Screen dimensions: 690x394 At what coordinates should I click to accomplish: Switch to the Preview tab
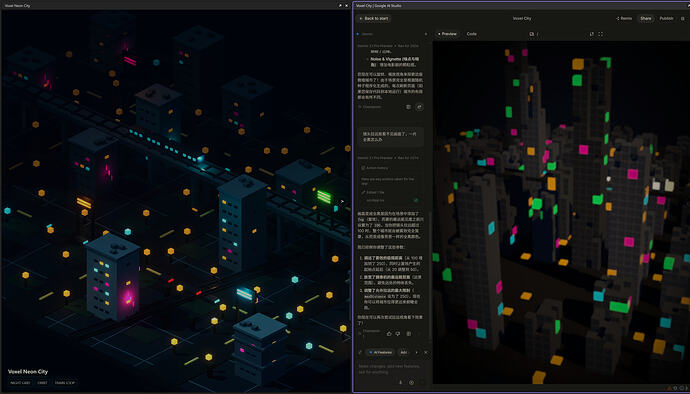(447, 34)
